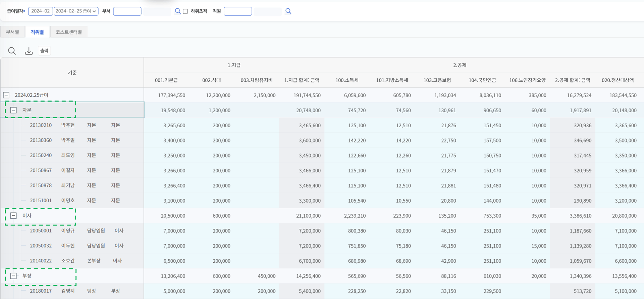Select the 직위별 tab

tap(37, 32)
